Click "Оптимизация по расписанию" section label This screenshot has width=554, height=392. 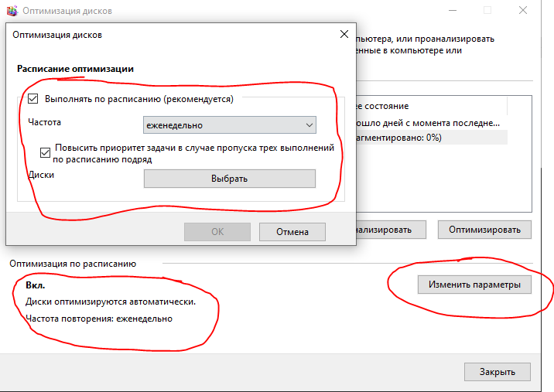(x=73, y=264)
